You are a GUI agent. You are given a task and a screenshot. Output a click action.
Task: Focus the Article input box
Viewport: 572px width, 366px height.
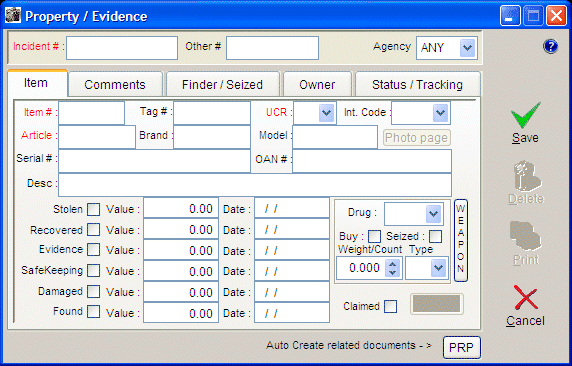(x=97, y=137)
